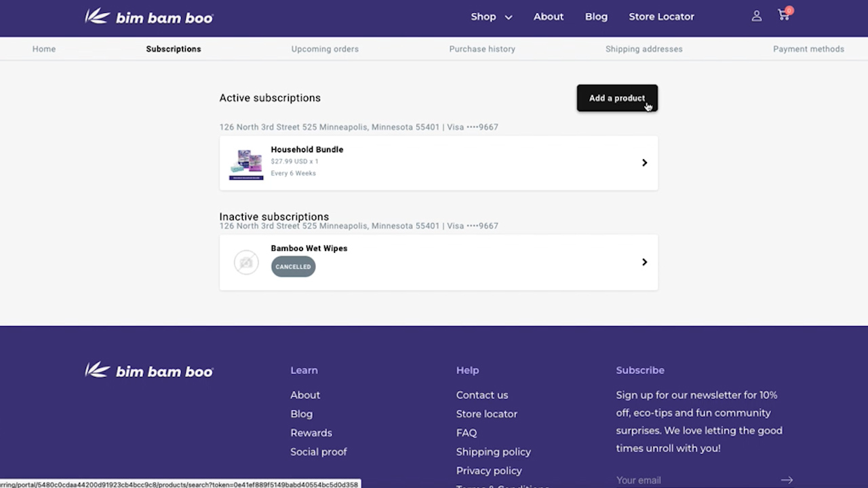
Task: Open footer Contact us link
Action: 482,395
